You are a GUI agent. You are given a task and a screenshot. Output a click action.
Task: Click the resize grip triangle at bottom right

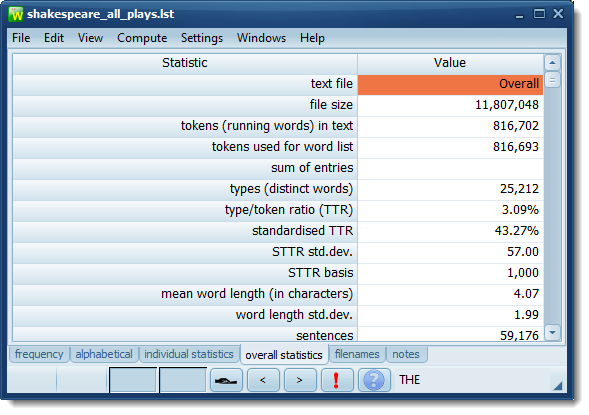(558, 386)
